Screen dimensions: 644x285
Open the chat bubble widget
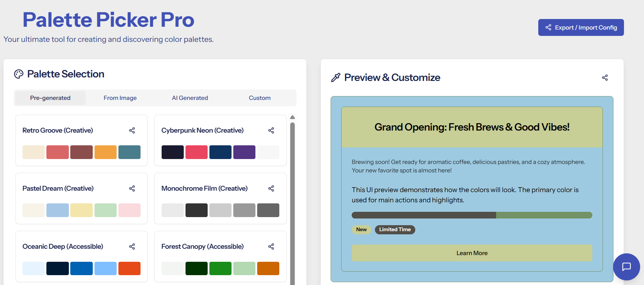tap(626, 267)
